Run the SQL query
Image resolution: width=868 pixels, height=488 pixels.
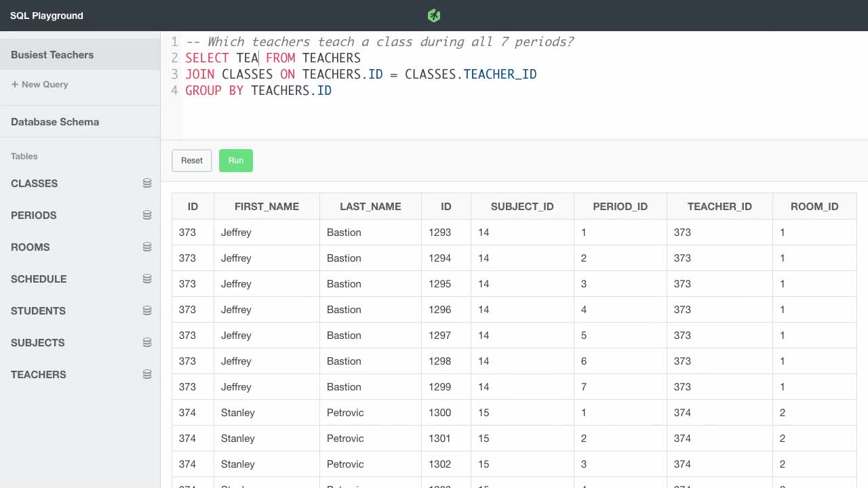point(236,161)
